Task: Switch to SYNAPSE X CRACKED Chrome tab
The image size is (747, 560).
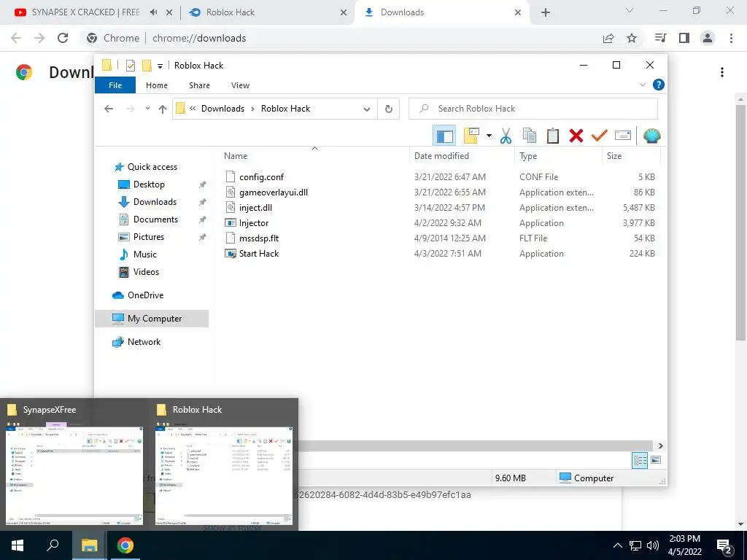Action: pos(86,12)
